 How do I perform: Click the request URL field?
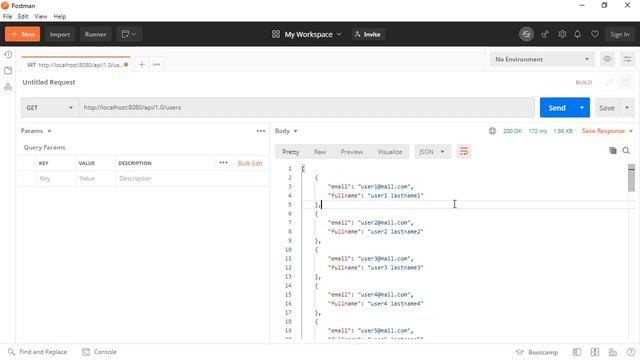[306, 108]
